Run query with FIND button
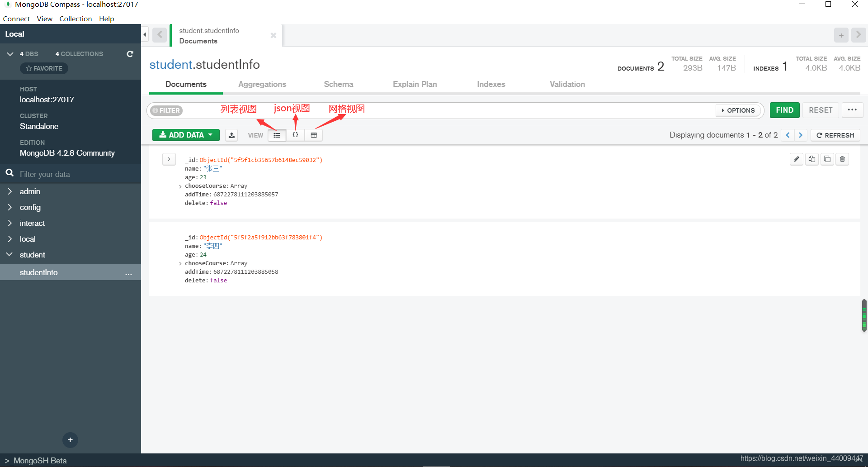 785,110
